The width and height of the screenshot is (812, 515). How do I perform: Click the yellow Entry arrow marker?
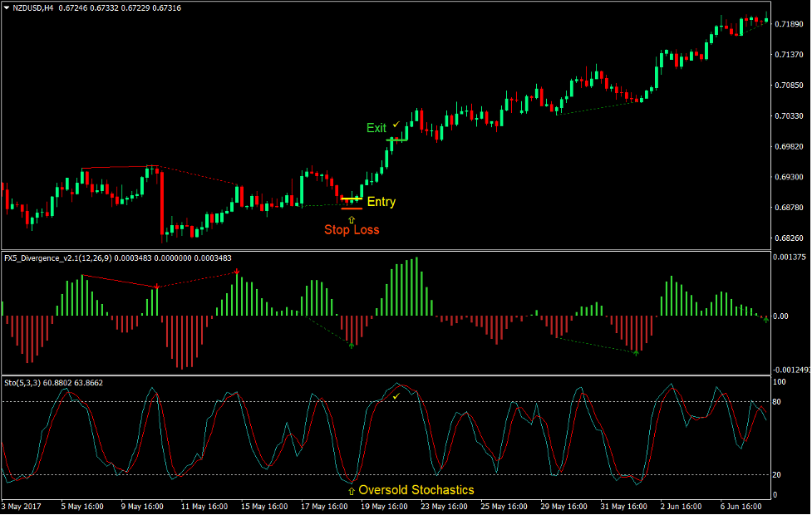[x=352, y=199]
